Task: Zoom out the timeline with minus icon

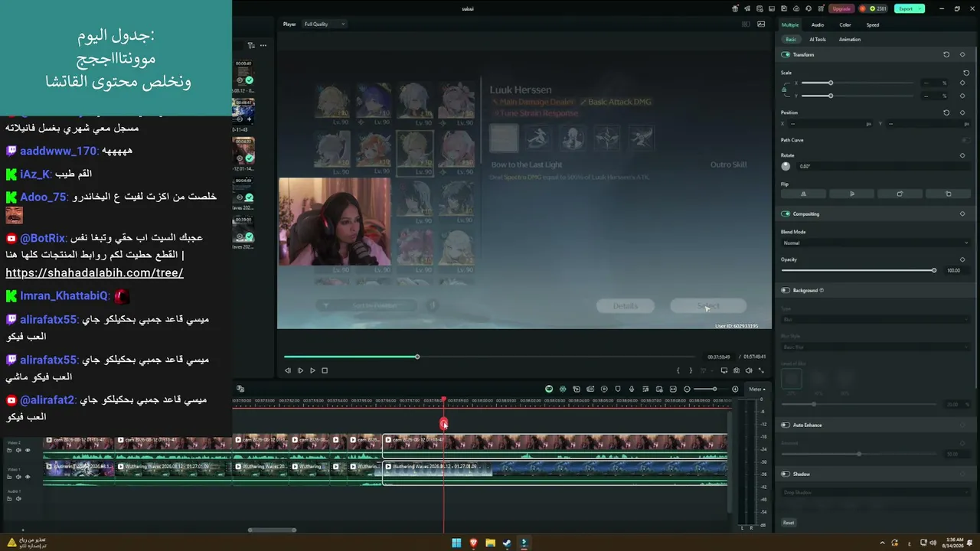Action: [687, 389]
